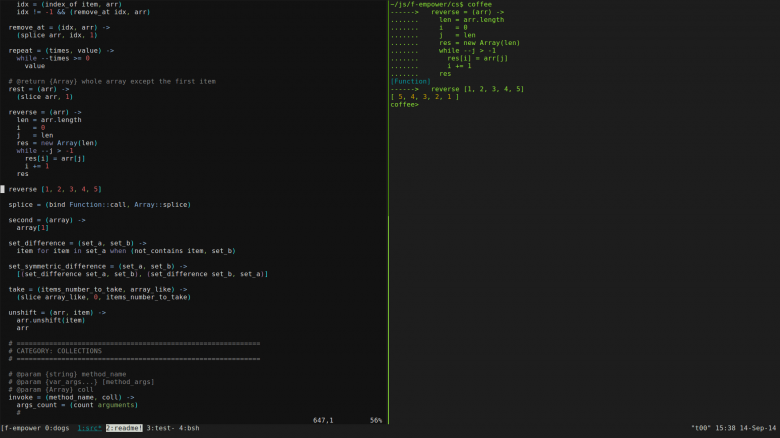Image resolution: width=780 pixels, height=438 pixels.
Task: Click 'invoke = (method_name, coll) ->' line
Action: click(71, 397)
